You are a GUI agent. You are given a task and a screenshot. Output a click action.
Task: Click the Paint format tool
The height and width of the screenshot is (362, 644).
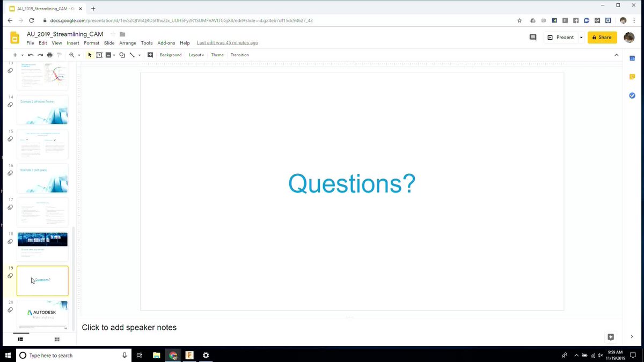click(x=59, y=54)
